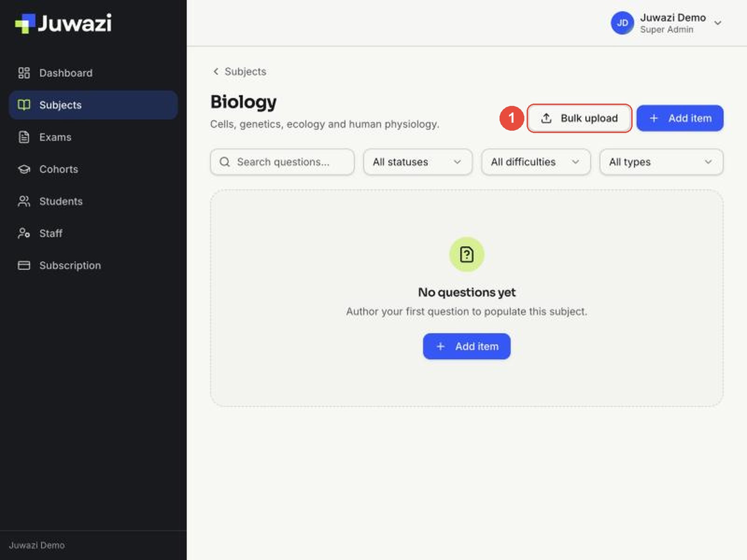Select Subjects in the sidebar
This screenshot has height=560, width=747.
93,105
